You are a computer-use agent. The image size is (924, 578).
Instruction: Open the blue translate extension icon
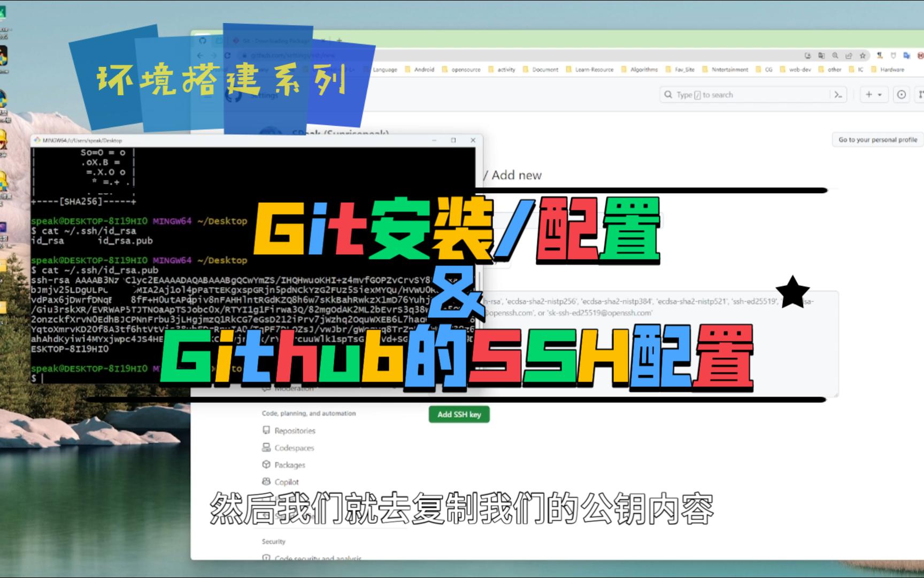[907, 56]
